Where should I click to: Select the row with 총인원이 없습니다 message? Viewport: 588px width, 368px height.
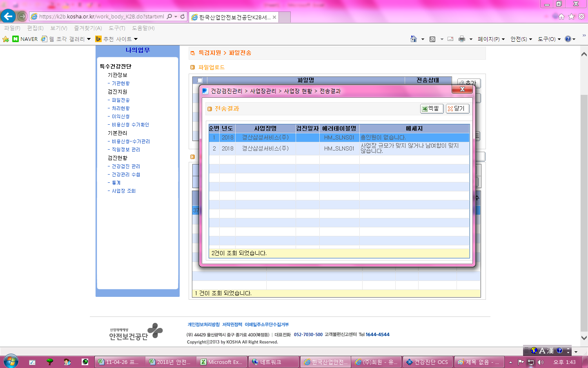[339, 137]
